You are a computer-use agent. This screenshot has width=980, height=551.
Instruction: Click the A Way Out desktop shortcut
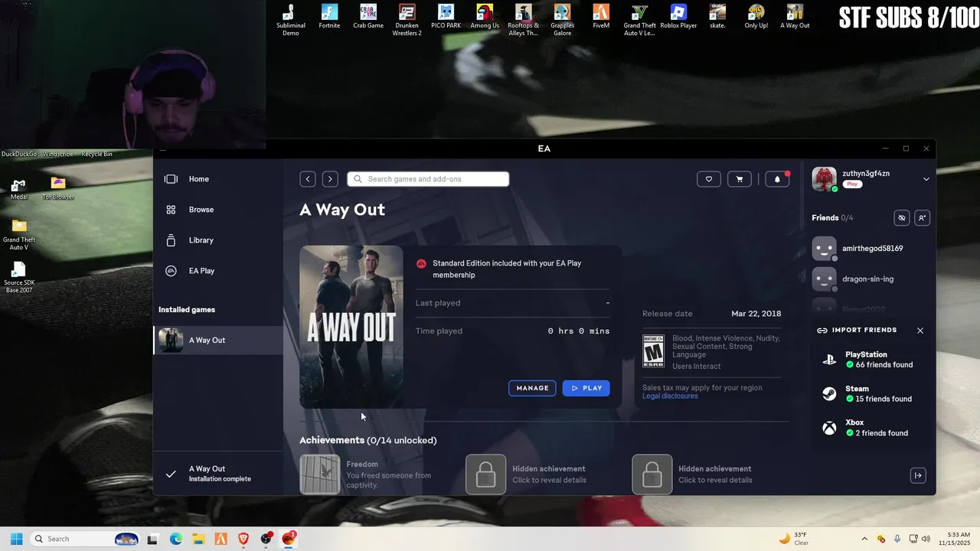coord(795,17)
